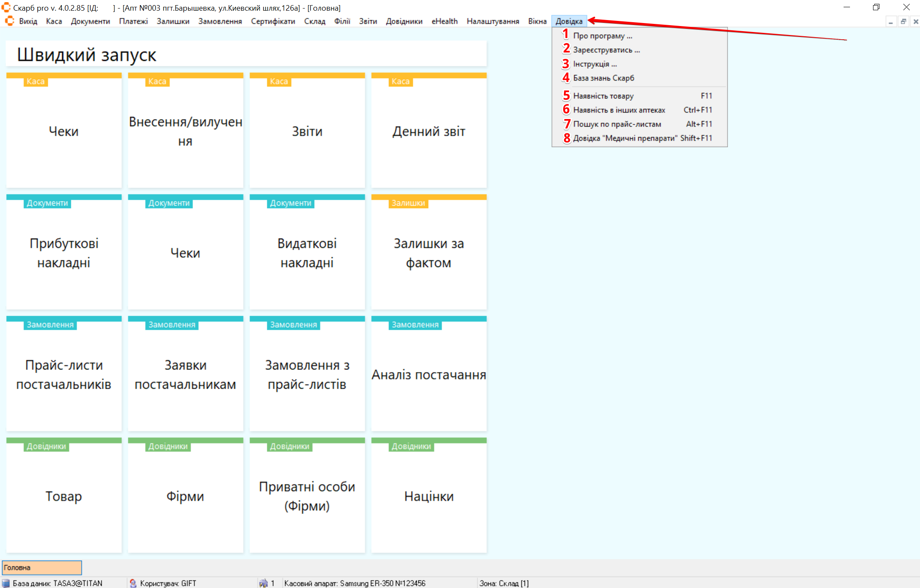This screenshot has height=588, width=920.
Task: Close the inner Головна document window
Action: [x=915, y=21]
